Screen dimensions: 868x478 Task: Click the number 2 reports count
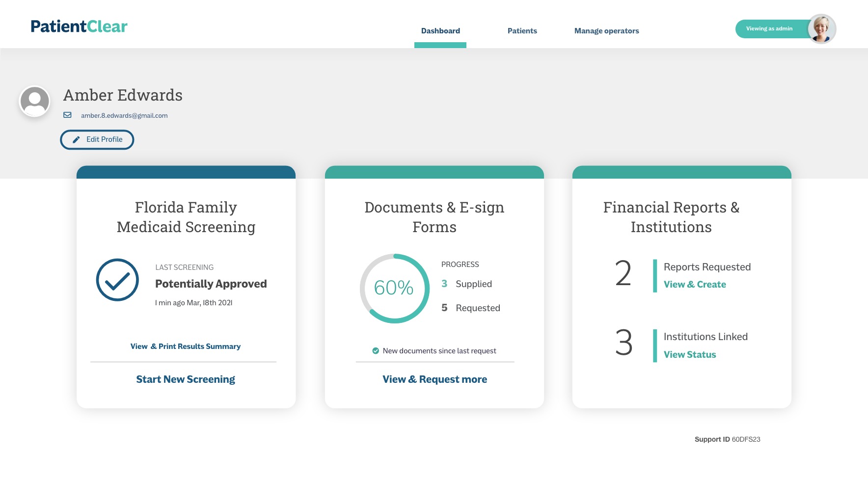click(623, 273)
